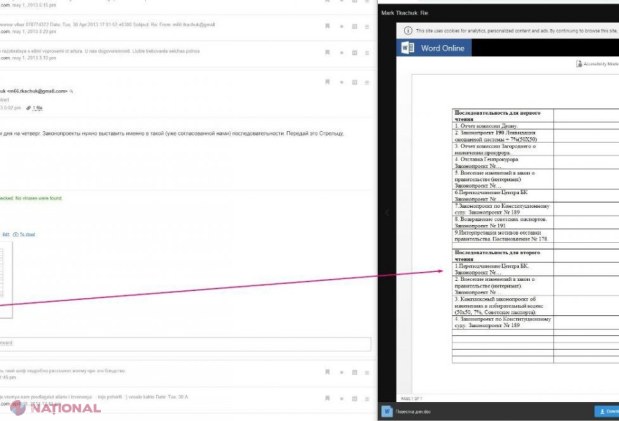Click the Word Online logo
The image size is (619, 421).
click(x=433, y=48)
